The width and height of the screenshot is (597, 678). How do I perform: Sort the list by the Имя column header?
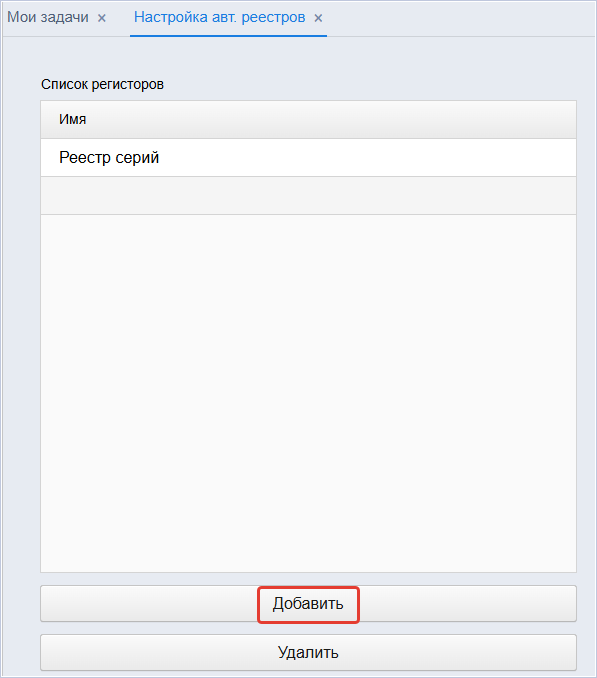click(x=308, y=119)
